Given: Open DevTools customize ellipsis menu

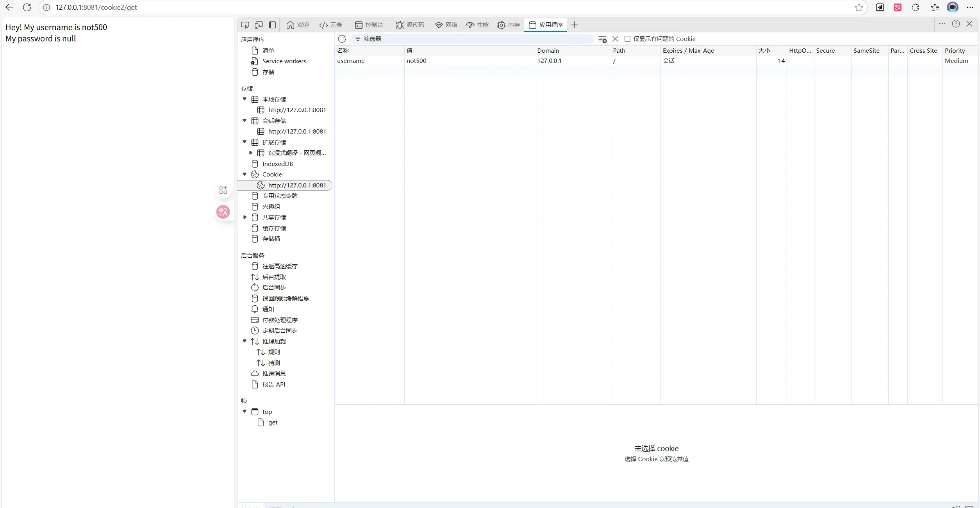Looking at the screenshot, I should click(942, 24).
